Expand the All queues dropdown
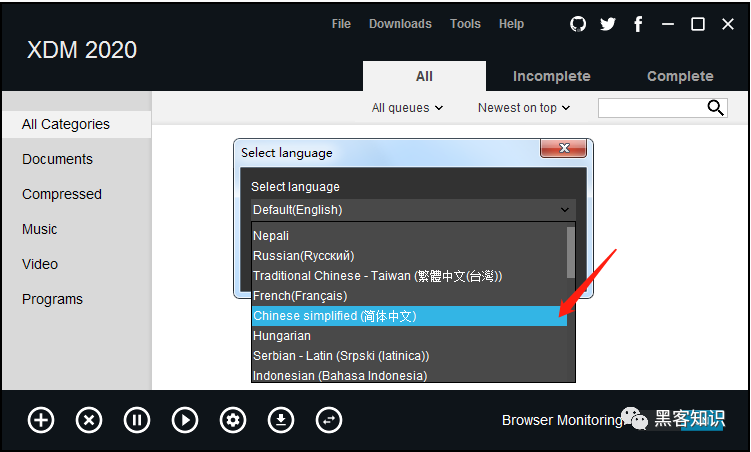Image resolution: width=751 pixels, height=452 pixels. (x=407, y=108)
